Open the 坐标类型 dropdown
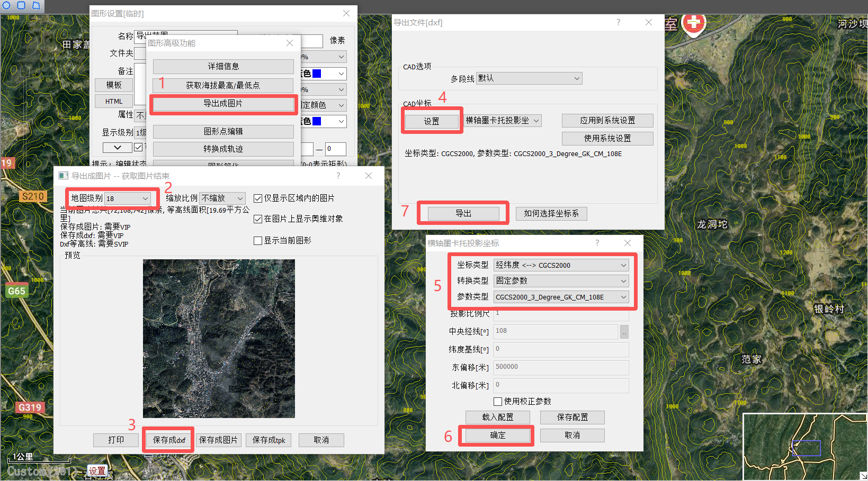 (x=561, y=265)
